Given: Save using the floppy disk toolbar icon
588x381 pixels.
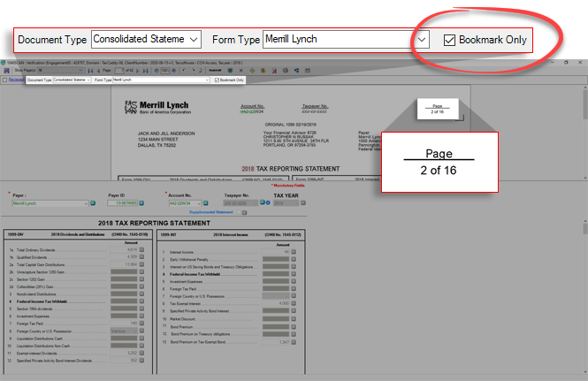Looking at the screenshot, I should tap(7, 71).
